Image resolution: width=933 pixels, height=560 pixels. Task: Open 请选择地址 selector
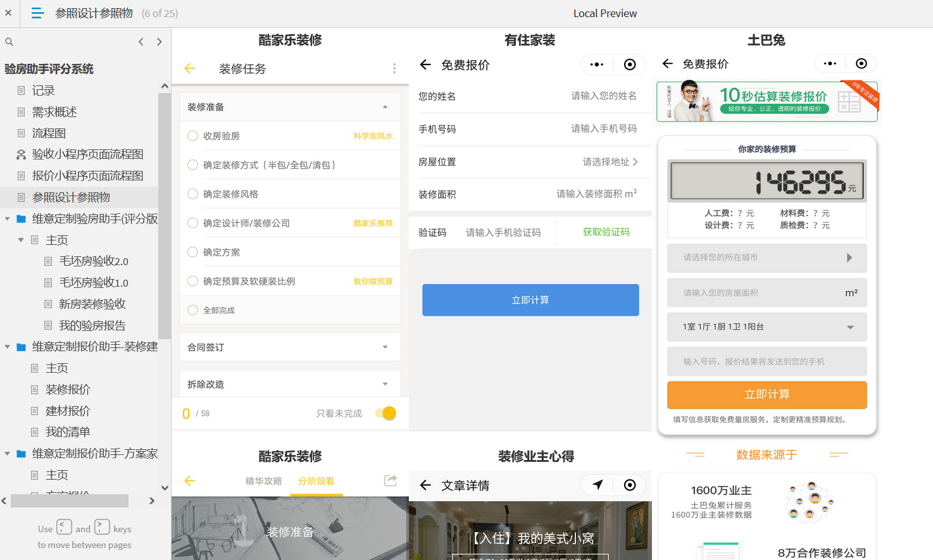610,162
